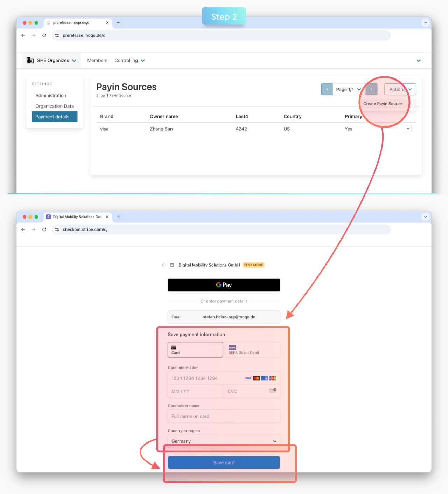The image size is (448, 494).
Task: Click the back arrow beside Digital Mobility Solutions GmbH
Action: [163, 265]
